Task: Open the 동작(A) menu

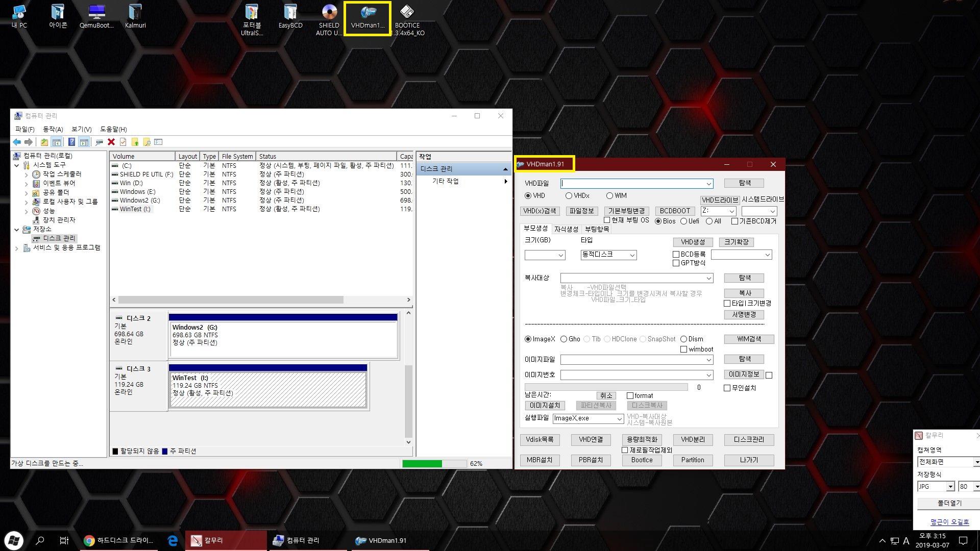Action: (53, 129)
